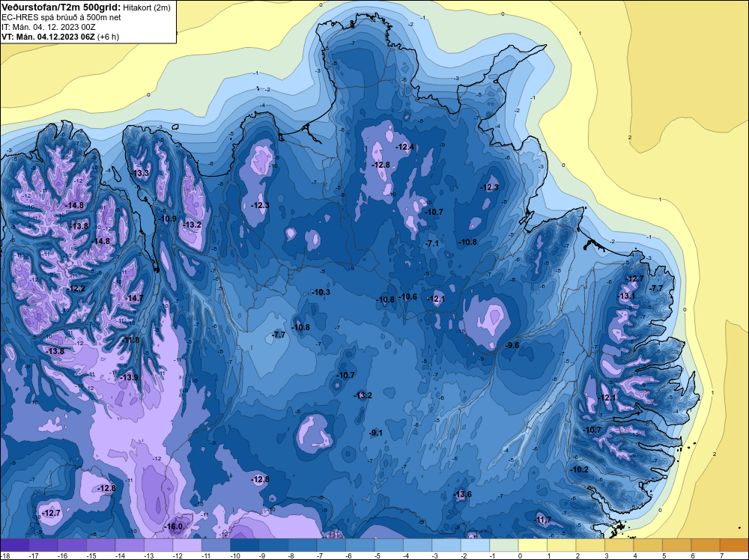Click the legend tick label -17

[34, 556]
